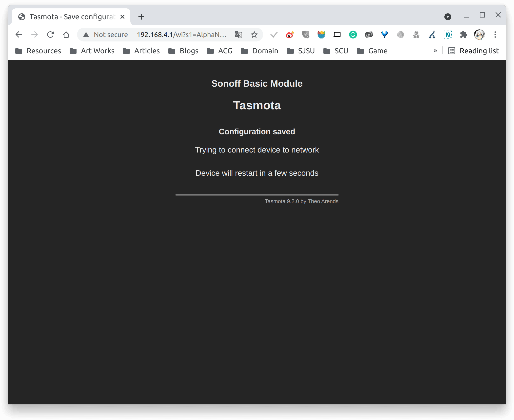Viewport: 514px width, 420px height.
Task: Open a new browser tab
Action: click(141, 17)
